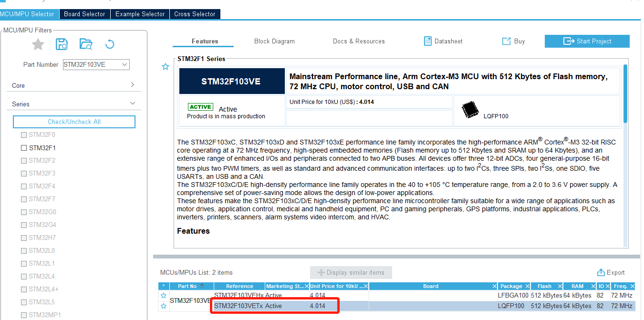The image size is (644, 320).
Task: Switch to the Example Selector tab
Action: pyautogui.click(x=140, y=14)
